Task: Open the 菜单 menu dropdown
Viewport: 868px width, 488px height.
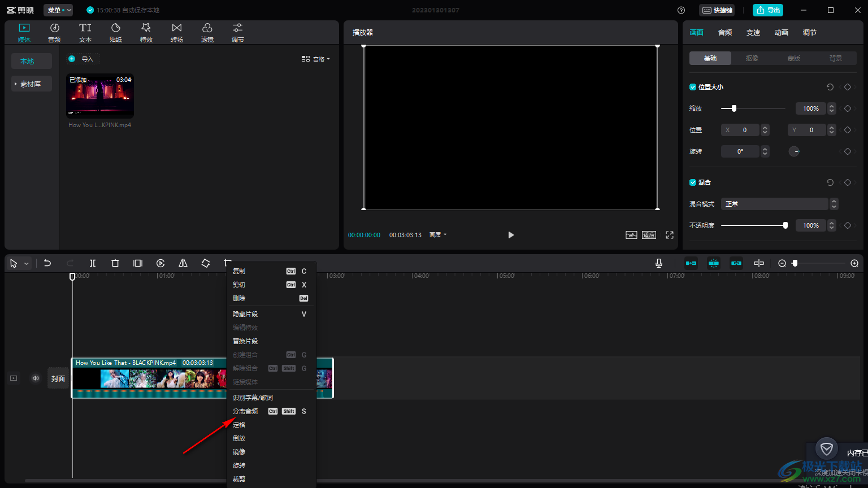Action: pyautogui.click(x=58, y=10)
